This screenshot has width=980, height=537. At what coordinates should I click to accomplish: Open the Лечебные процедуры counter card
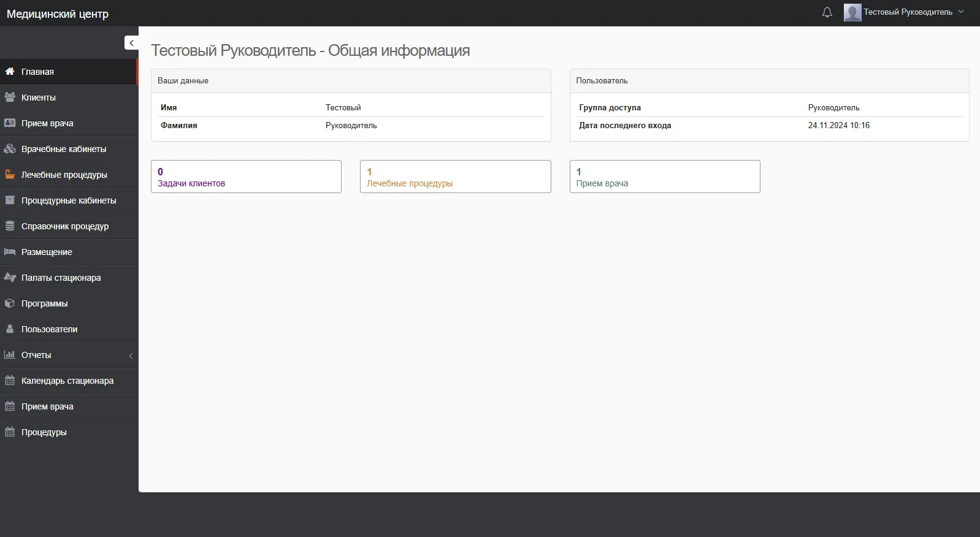(x=455, y=177)
